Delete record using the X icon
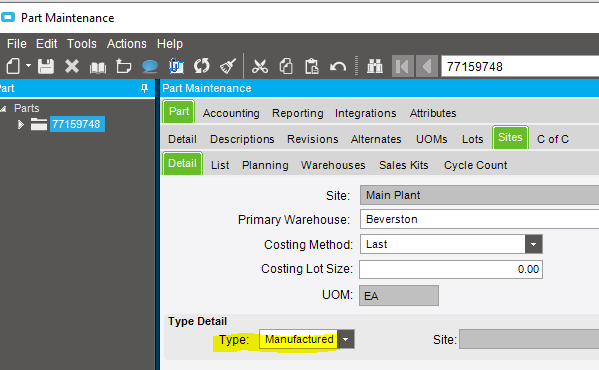 pyautogui.click(x=71, y=66)
